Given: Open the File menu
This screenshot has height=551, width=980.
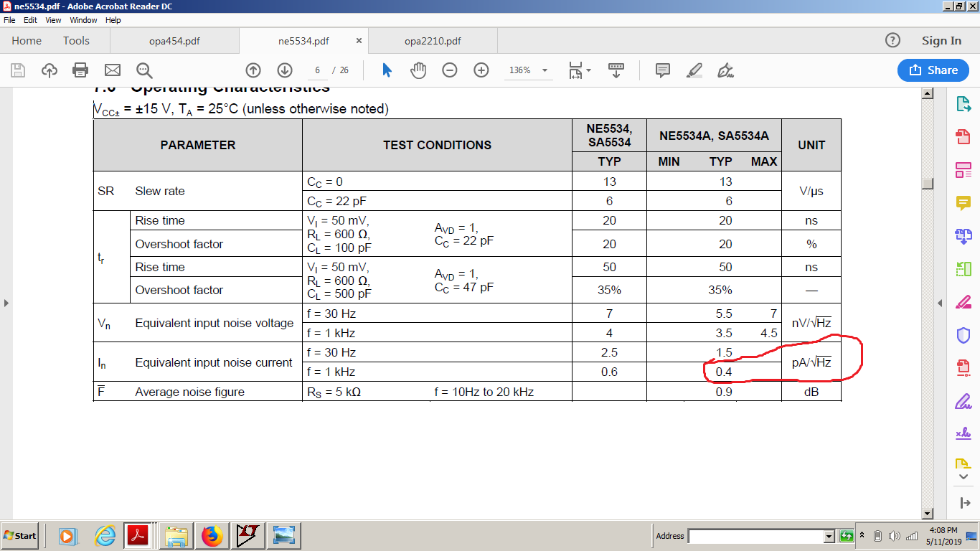Looking at the screenshot, I should 9,20.
